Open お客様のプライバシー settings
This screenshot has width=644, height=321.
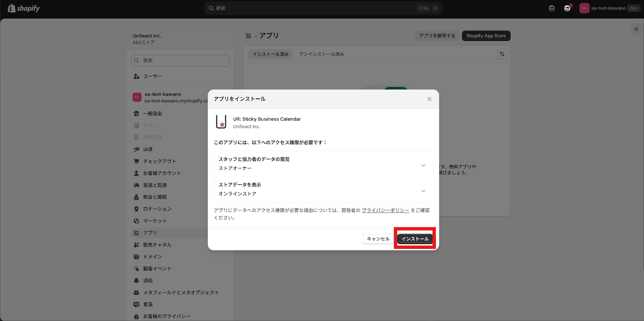180,316
